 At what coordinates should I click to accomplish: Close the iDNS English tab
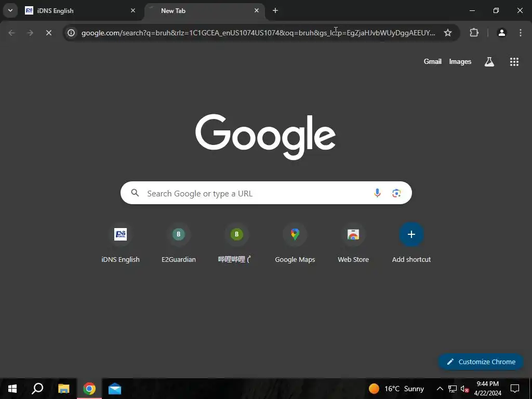[x=133, y=10]
